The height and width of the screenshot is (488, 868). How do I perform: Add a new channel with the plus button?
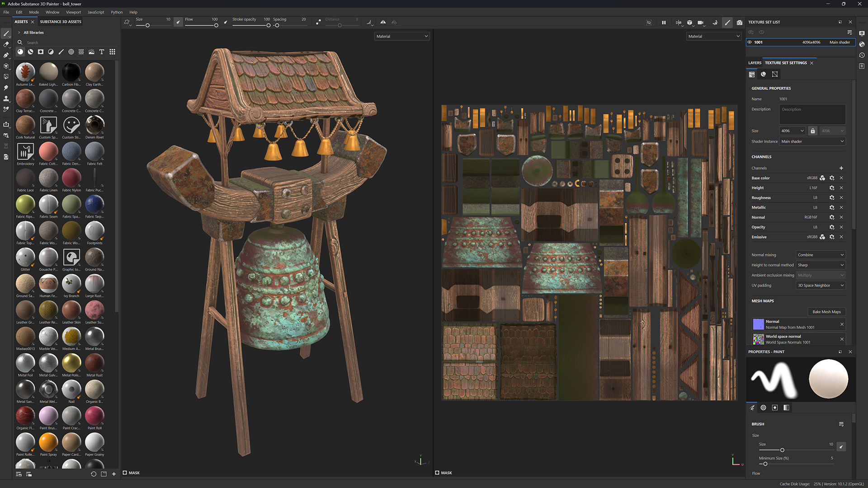click(x=841, y=168)
